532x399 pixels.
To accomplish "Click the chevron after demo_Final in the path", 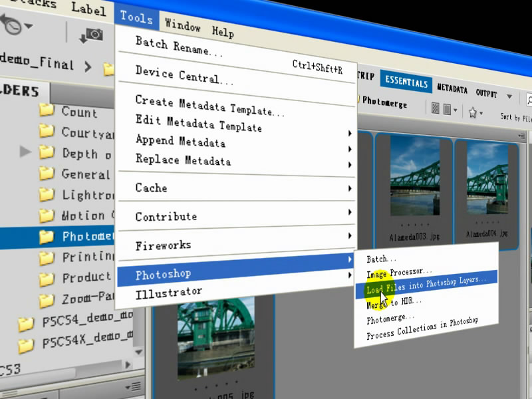I will click(x=88, y=66).
